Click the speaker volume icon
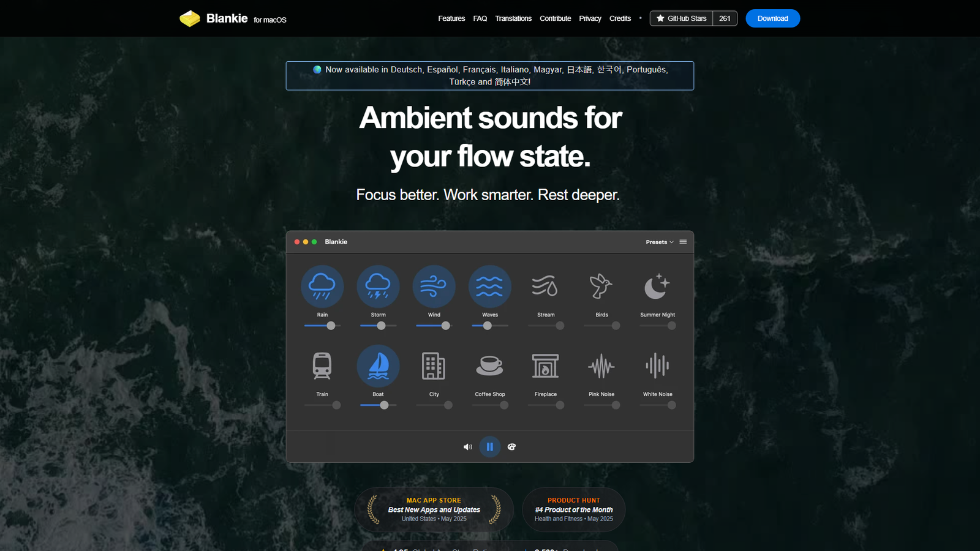Viewport: 980px width, 551px height. pyautogui.click(x=468, y=447)
